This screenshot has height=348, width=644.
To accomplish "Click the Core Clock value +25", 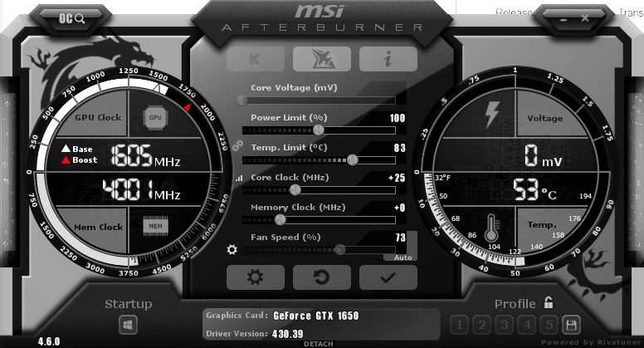I will point(397,178).
